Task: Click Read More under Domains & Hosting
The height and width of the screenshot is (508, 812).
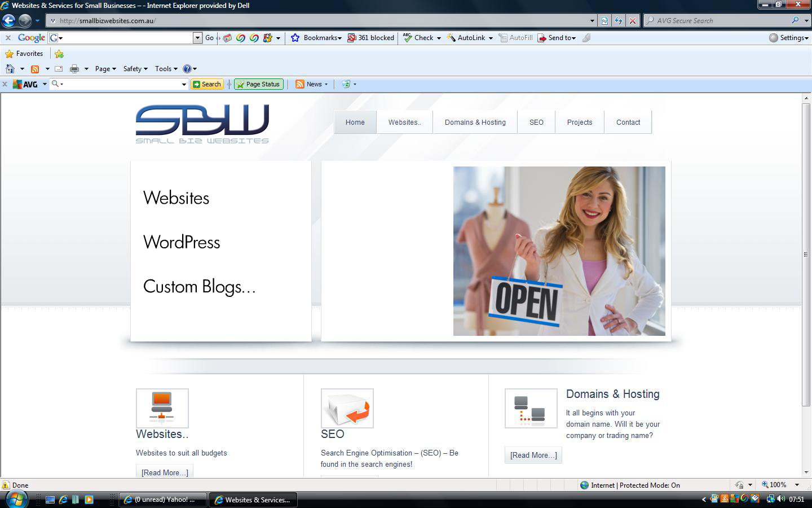Action: tap(533, 455)
